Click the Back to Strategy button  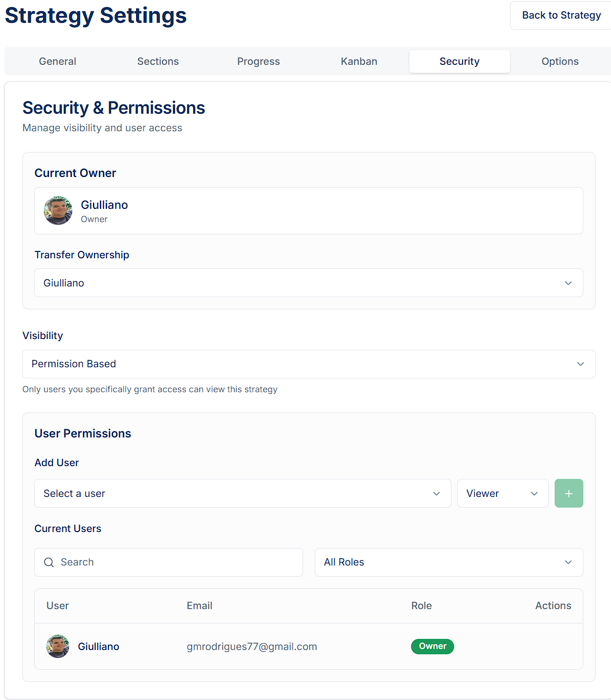pyautogui.click(x=561, y=15)
